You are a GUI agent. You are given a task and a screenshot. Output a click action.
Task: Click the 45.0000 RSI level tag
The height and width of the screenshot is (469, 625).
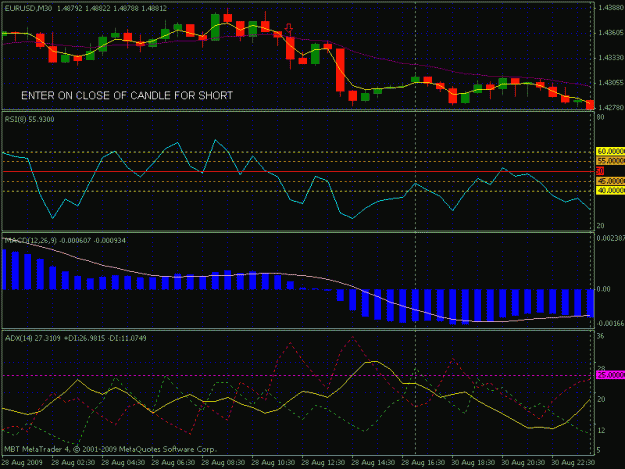[610, 181]
